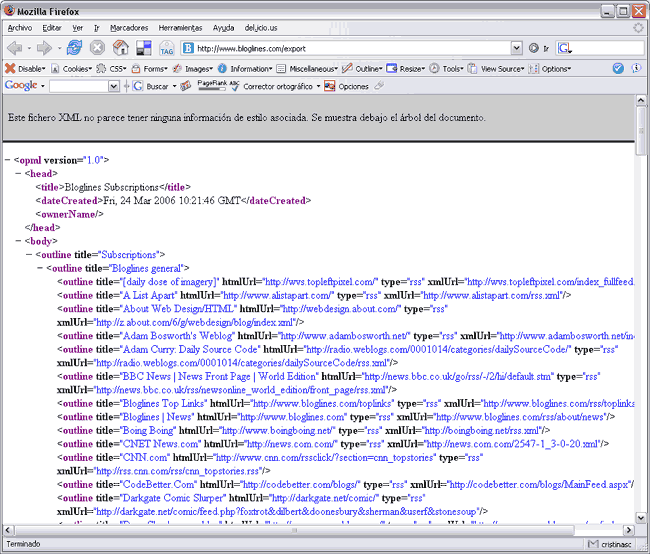
Task: Click the Bloglines favicon in address bar
Action: click(x=188, y=48)
